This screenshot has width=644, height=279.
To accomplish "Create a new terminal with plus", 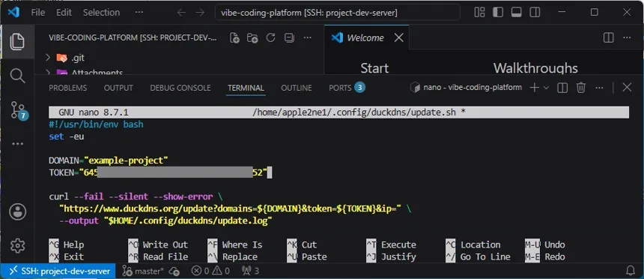I will click(534, 87).
